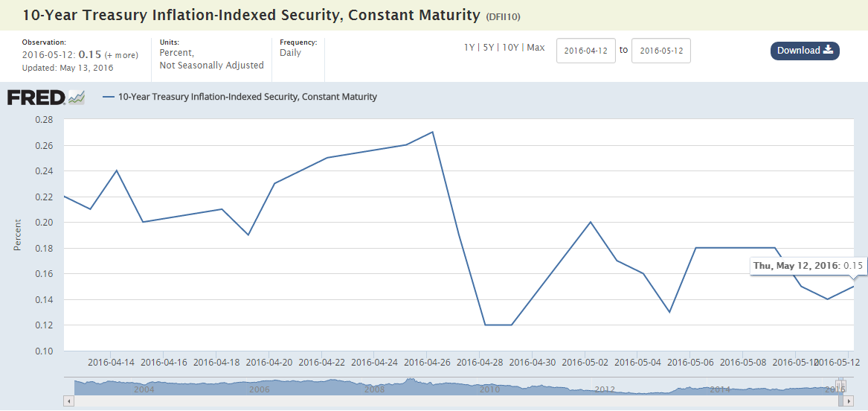
Task: Select the 1Y time range
Action: point(469,48)
